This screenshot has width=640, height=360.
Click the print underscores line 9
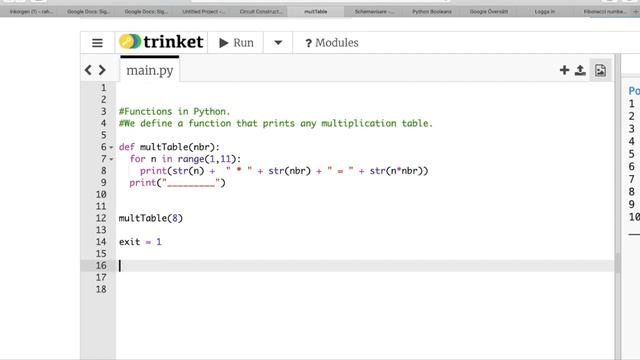point(177,183)
